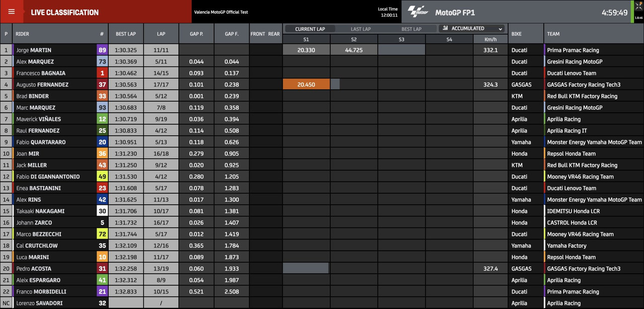Click Enea Bastianini's number 23 badge
This screenshot has height=309, width=644.
pos(102,188)
